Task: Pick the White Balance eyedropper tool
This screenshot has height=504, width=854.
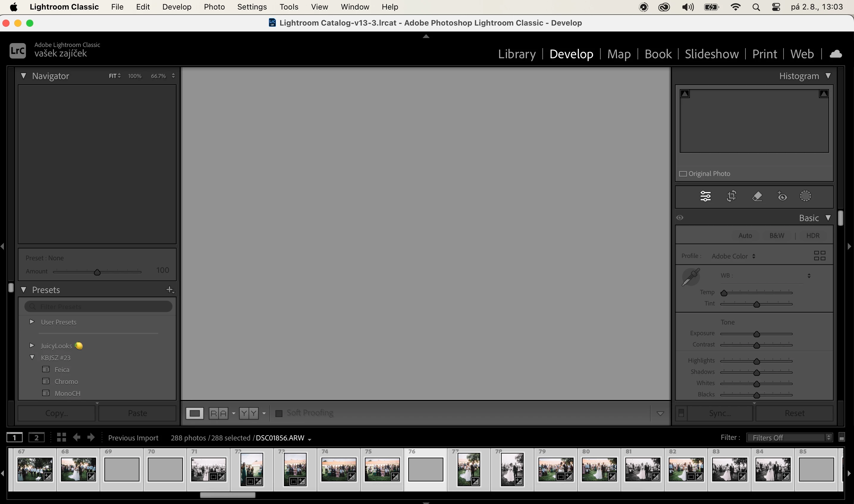Action: (x=691, y=277)
